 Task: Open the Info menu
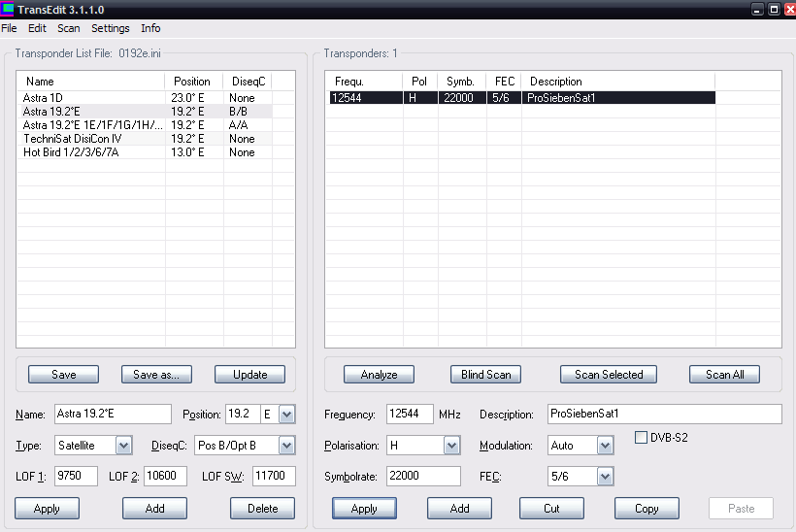[x=150, y=28]
